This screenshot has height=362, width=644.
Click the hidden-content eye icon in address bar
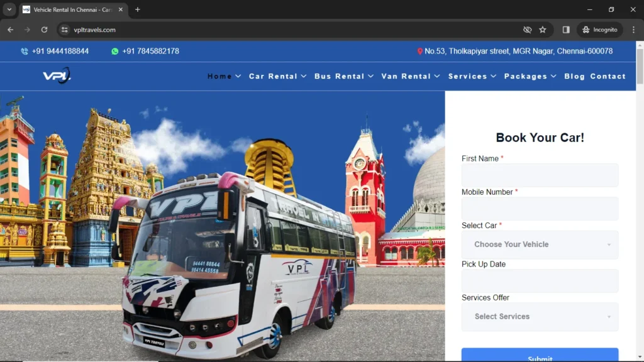(x=527, y=29)
